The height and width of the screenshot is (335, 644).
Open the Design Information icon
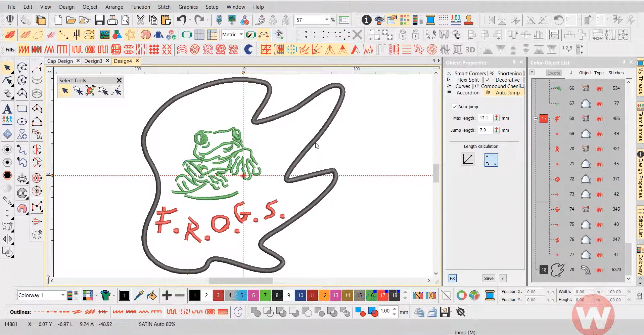click(366, 20)
